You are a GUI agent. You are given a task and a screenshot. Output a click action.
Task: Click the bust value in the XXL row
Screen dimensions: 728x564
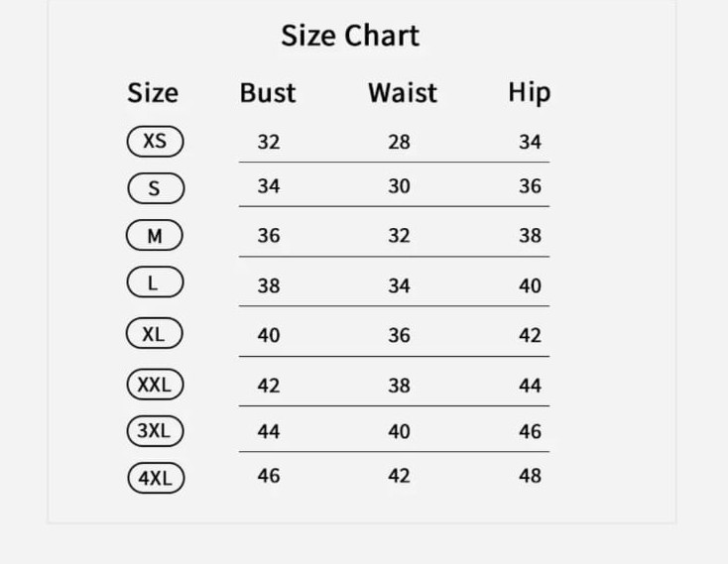269,385
